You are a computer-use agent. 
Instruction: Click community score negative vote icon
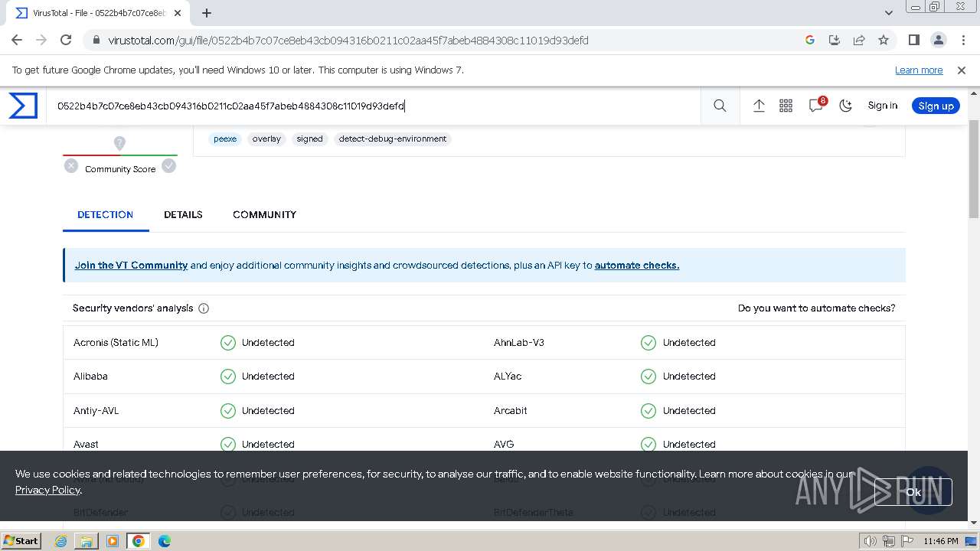click(71, 165)
